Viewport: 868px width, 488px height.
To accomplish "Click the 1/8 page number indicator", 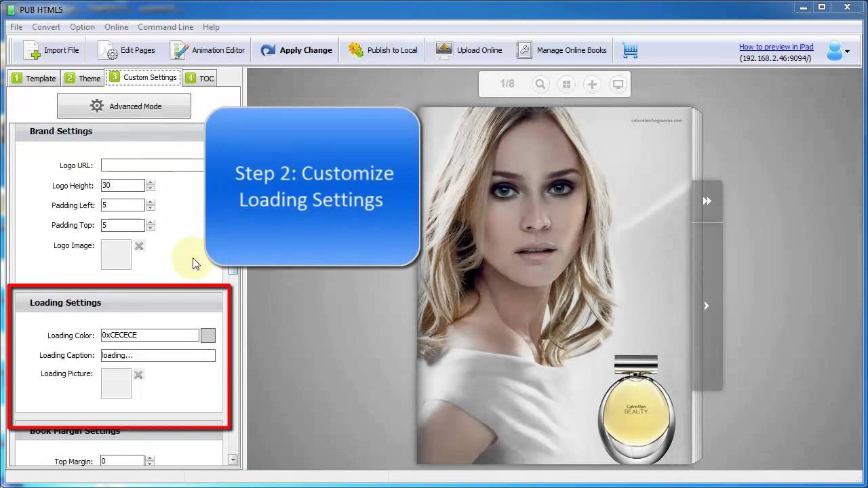I will pyautogui.click(x=507, y=84).
